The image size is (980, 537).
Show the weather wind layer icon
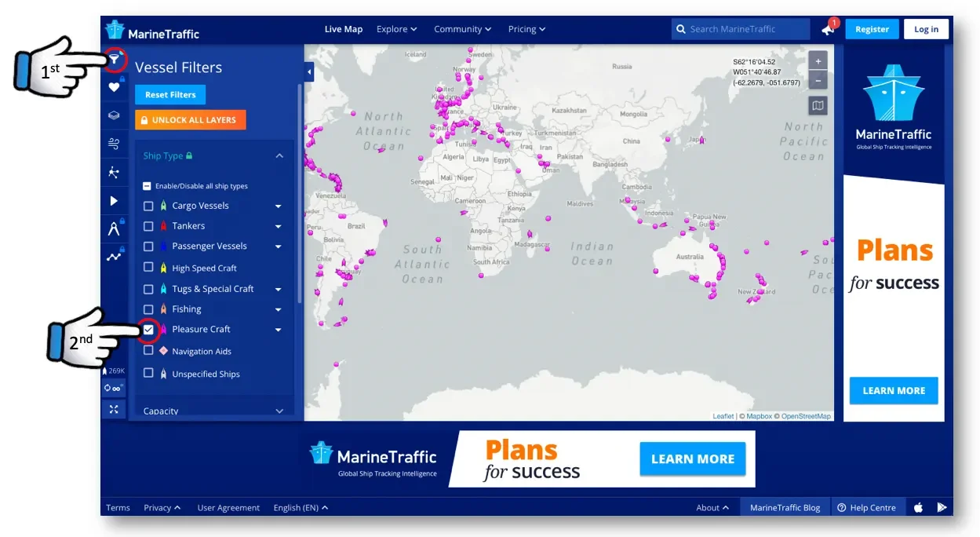(x=114, y=144)
